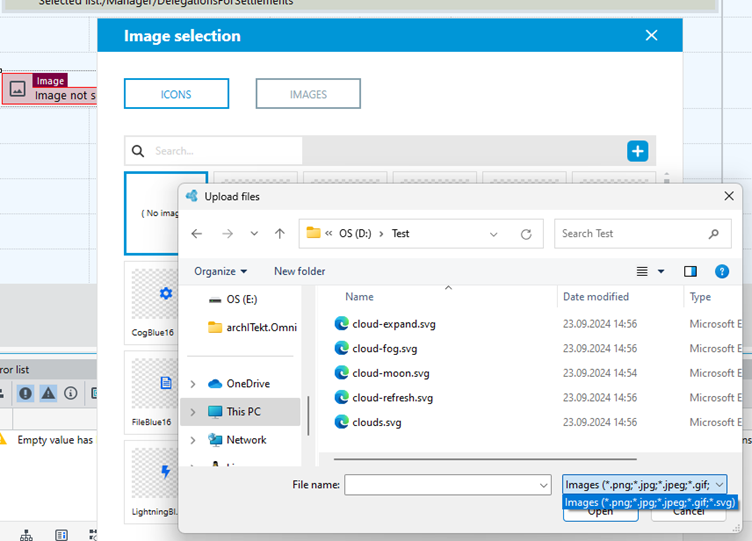Click the magnifier icon in icon search
This screenshot has width=752, height=541.
point(138,151)
